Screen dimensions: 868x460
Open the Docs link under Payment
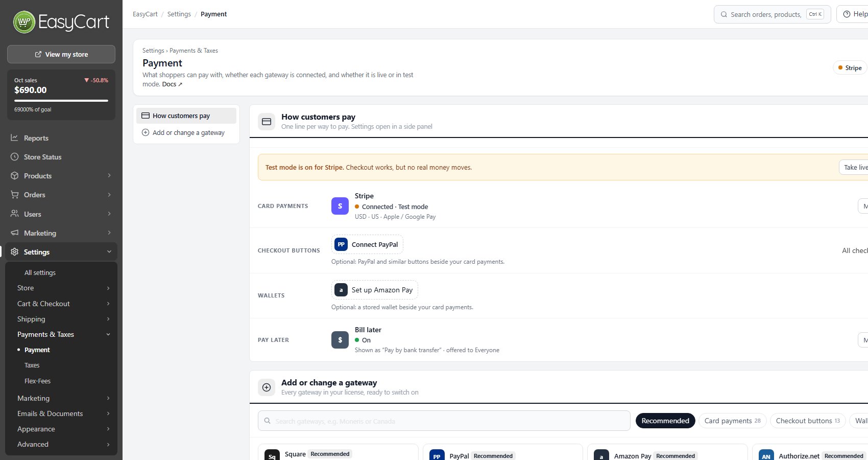172,84
